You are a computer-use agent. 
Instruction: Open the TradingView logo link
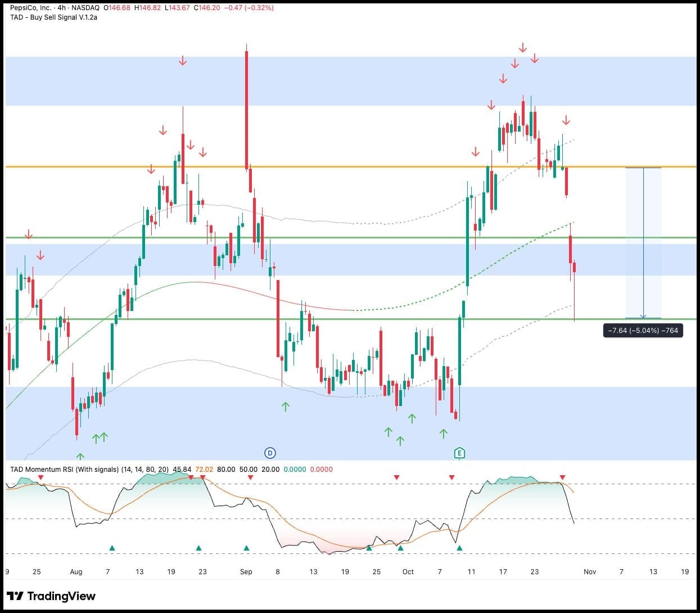[51, 596]
